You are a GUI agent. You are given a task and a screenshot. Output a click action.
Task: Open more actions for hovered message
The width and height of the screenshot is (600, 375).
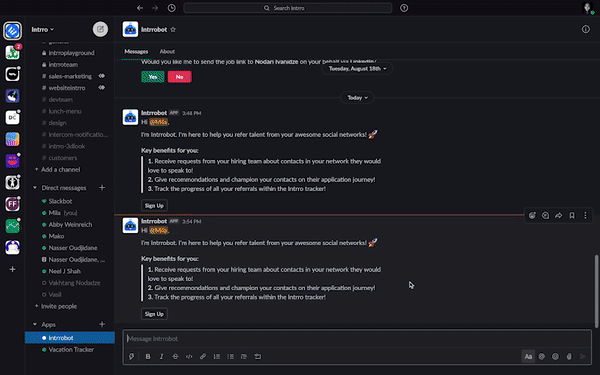pyautogui.click(x=585, y=215)
